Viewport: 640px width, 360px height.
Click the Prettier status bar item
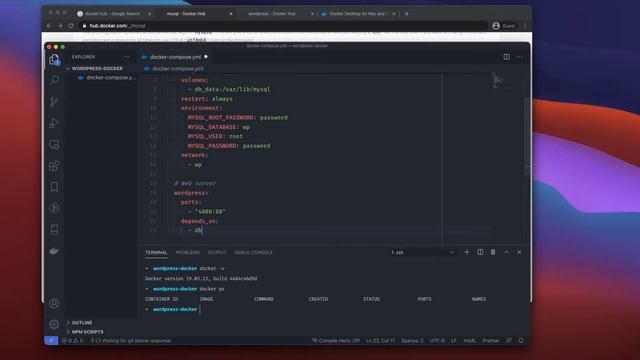tap(491, 340)
